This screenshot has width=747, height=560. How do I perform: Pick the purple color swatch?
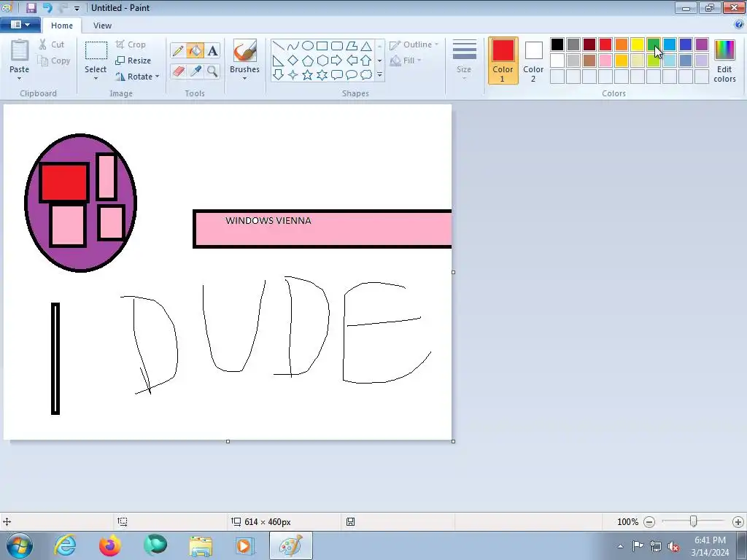click(x=701, y=44)
